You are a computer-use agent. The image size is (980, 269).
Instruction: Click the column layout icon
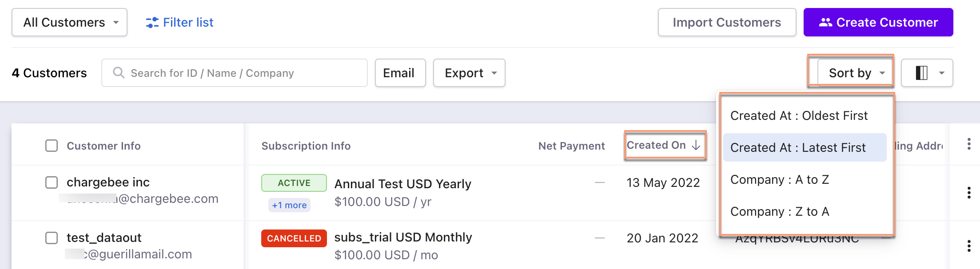click(921, 73)
